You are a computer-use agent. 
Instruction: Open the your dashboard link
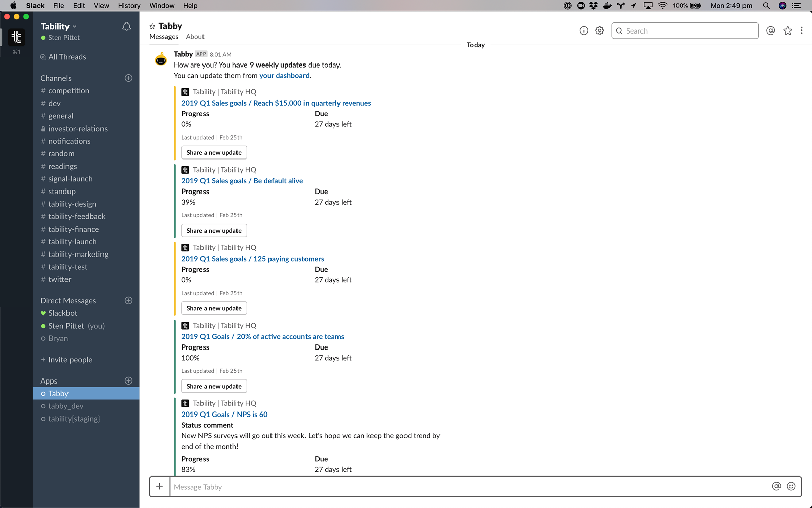point(284,76)
